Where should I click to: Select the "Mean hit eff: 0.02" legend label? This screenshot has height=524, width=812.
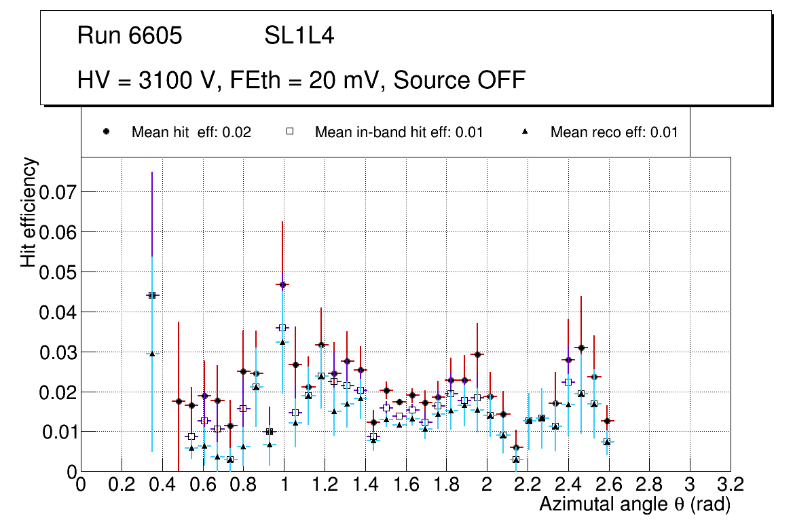pyautogui.click(x=191, y=132)
